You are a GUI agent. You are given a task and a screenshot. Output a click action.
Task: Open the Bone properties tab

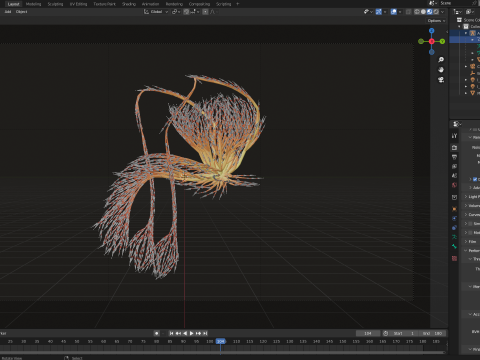pyautogui.click(x=454, y=246)
